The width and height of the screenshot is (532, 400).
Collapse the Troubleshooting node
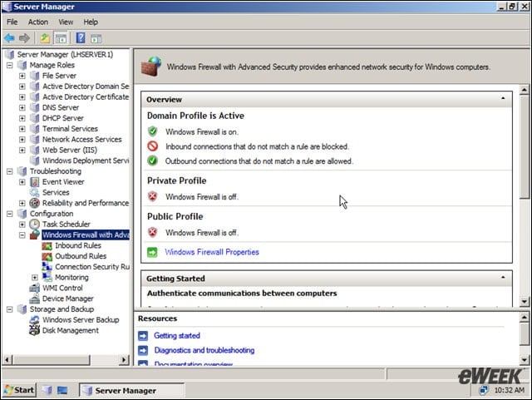point(9,171)
